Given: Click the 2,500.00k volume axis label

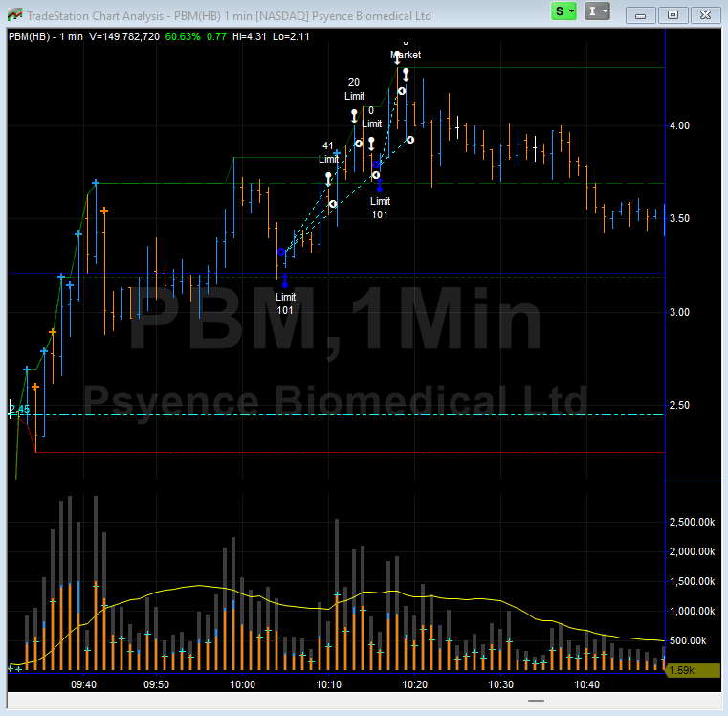Looking at the screenshot, I should point(692,523).
